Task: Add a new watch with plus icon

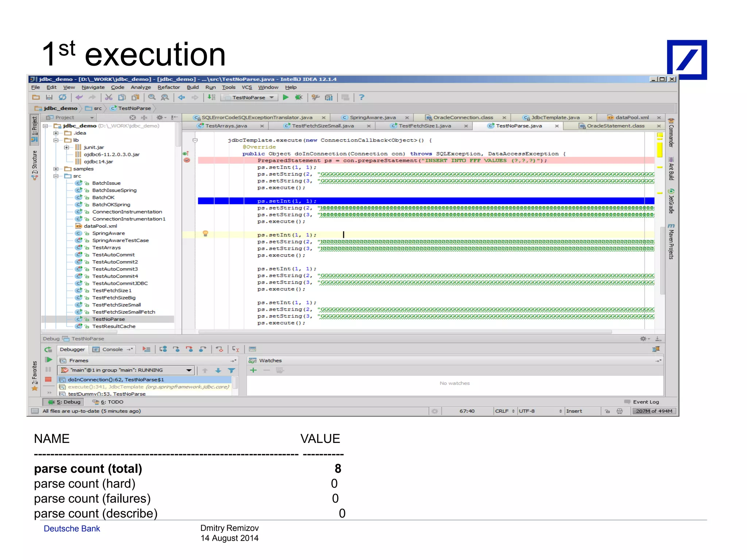Action: click(253, 370)
